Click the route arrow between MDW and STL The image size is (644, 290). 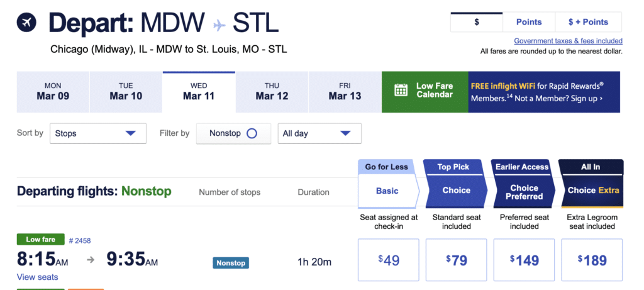tap(219, 24)
